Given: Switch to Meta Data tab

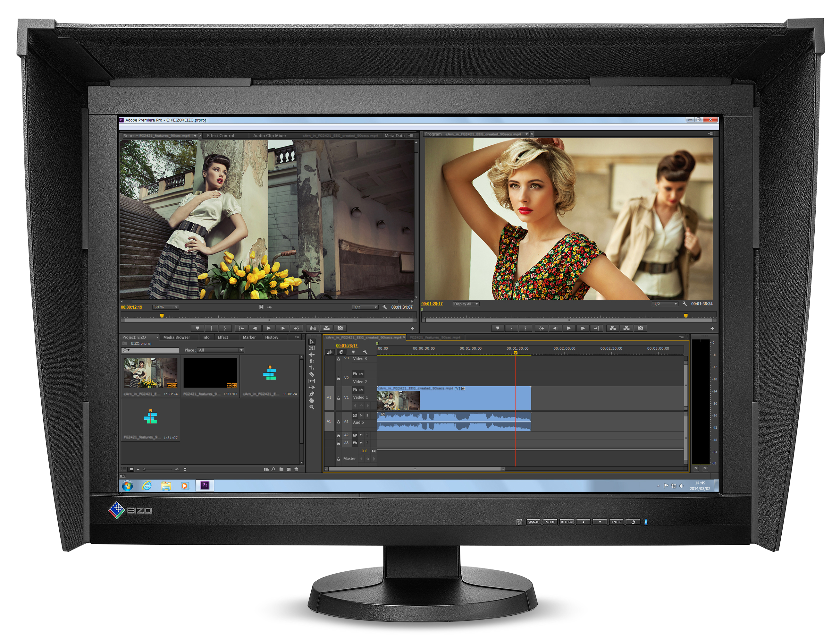Looking at the screenshot, I should coord(395,135).
